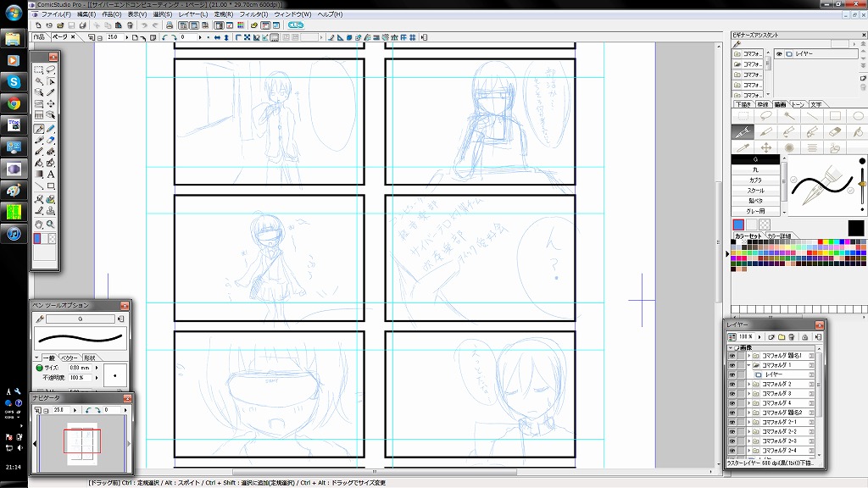Select the グレー用 pen preset

(755, 211)
